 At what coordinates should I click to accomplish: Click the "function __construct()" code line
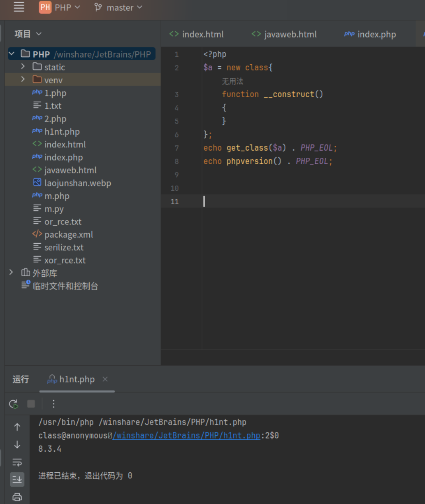tap(272, 94)
